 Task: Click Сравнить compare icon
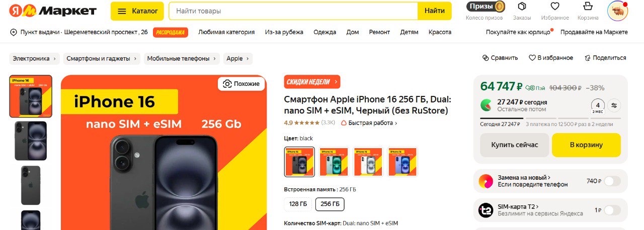pos(486,58)
